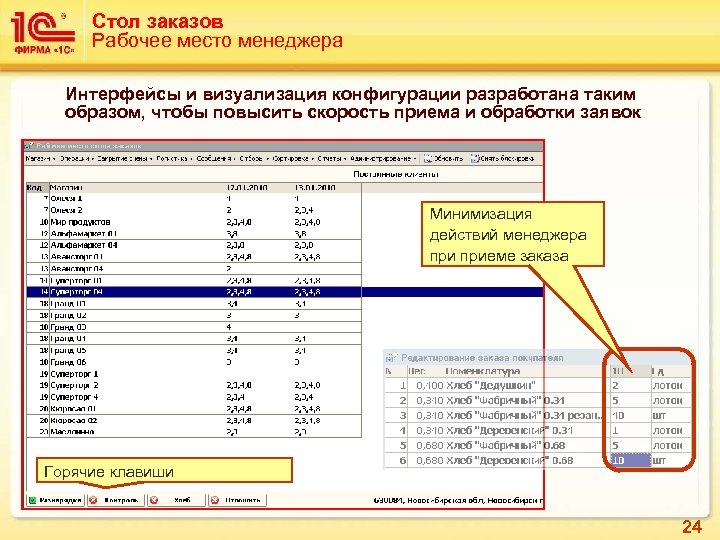Select the Суперторг 4 store row

coord(194,397)
